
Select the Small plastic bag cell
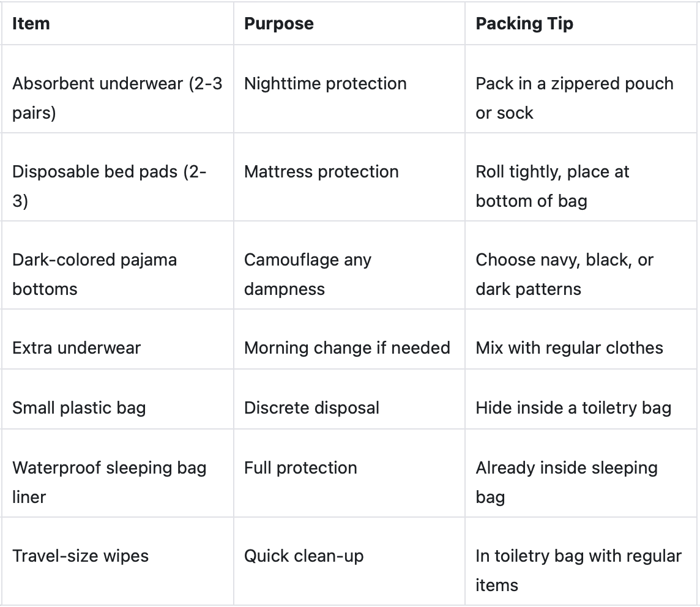pyautogui.click(x=79, y=408)
